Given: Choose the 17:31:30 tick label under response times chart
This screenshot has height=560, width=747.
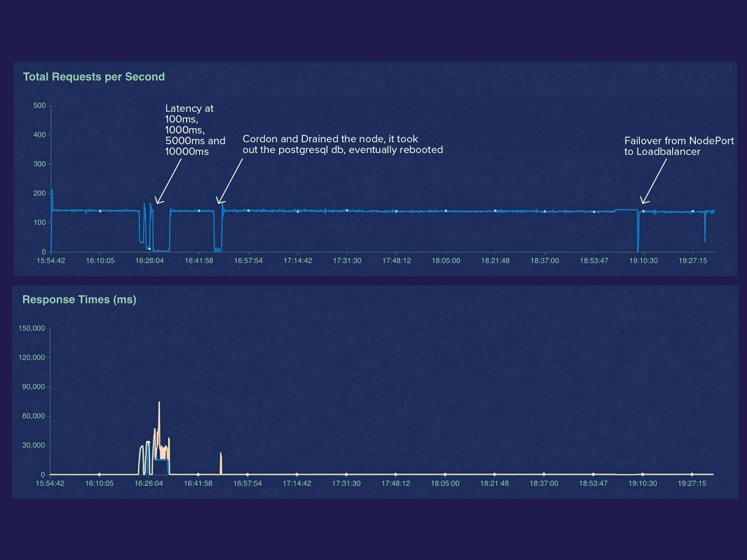Looking at the screenshot, I should [346, 483].
